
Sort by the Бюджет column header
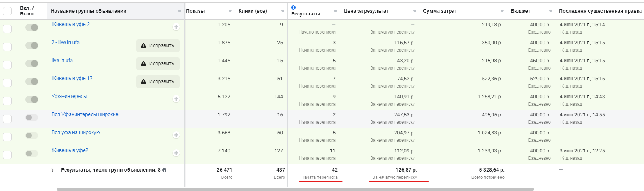[x=520, y=11]
